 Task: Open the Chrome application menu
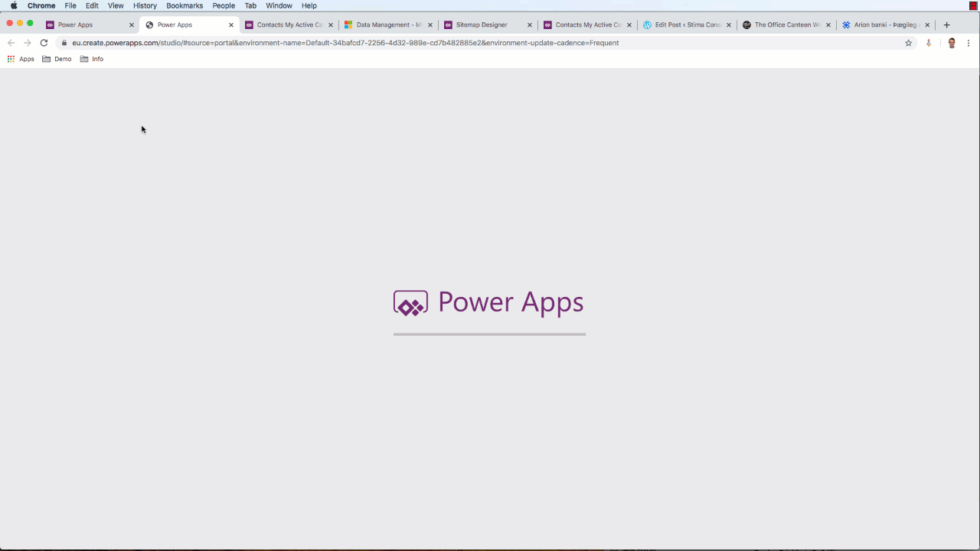pos(41,5)
